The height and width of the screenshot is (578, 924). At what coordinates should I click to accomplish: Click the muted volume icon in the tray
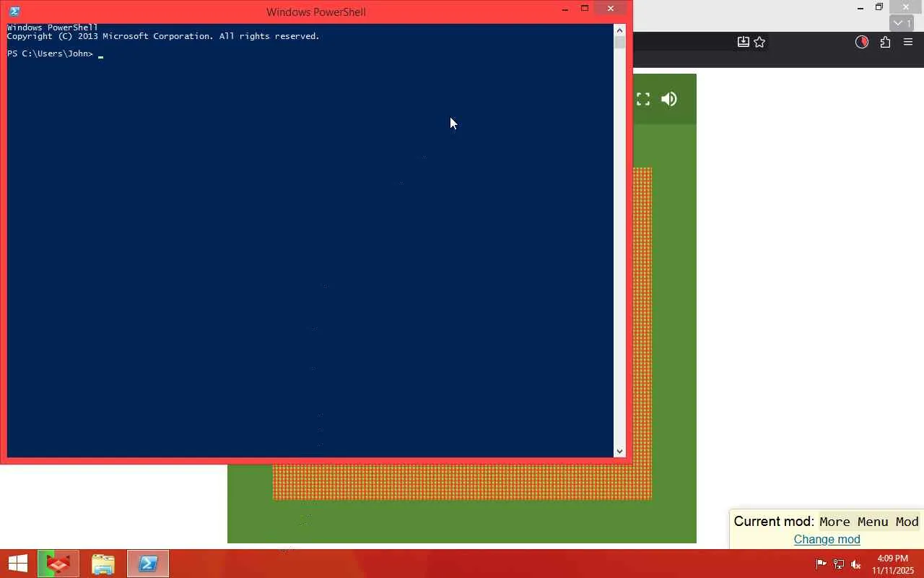point(856,564)
